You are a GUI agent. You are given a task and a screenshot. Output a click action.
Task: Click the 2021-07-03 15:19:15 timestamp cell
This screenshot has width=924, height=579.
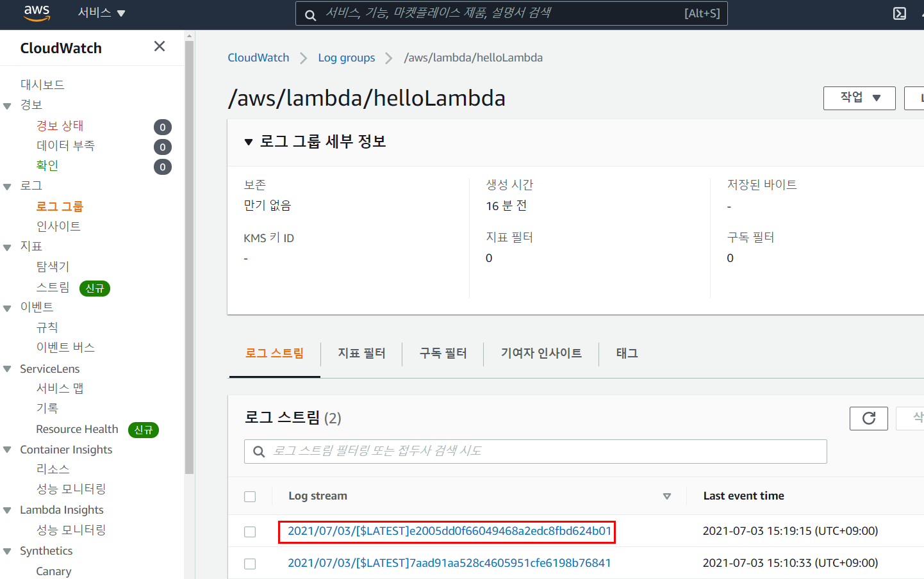tap(790, 531)
